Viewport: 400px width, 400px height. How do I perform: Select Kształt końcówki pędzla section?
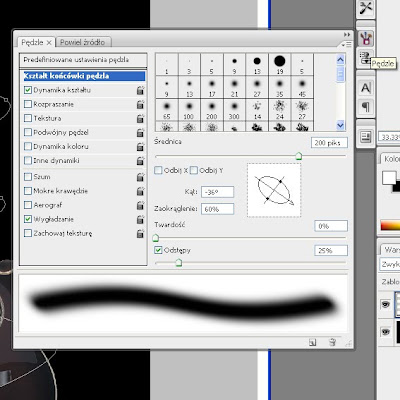coord(84,76)
